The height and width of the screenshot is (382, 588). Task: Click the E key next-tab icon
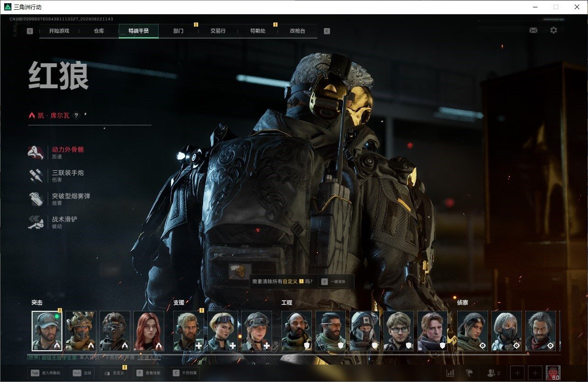point(327,31)
